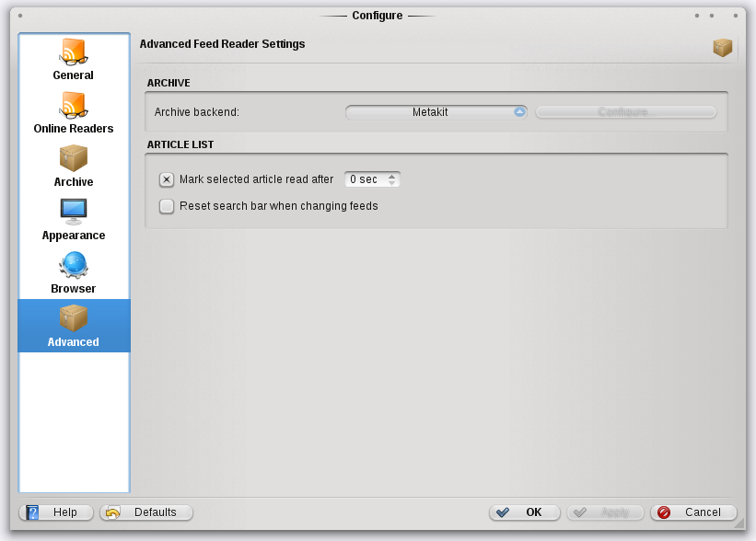The height and width of the screenshot is (541, 756).
Task: Click the 'Archive backend:' label
Action: (197, 112)
